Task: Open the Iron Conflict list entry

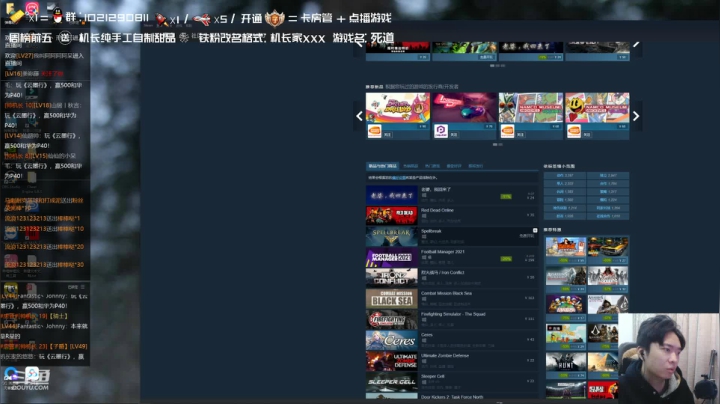Action: (x=452, y=277)
